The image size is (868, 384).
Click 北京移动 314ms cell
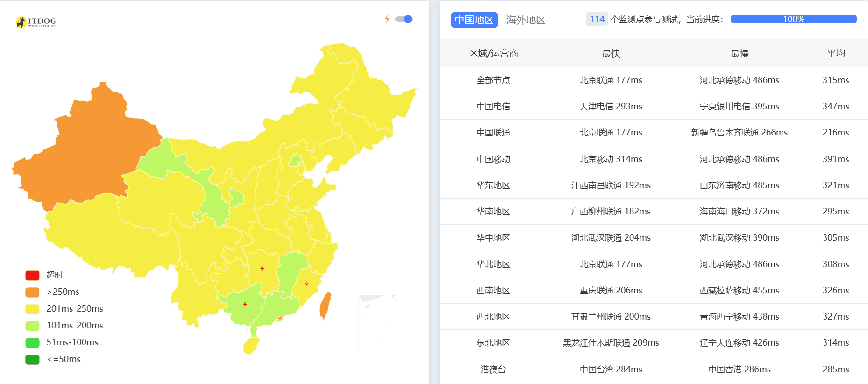point(611,159)
